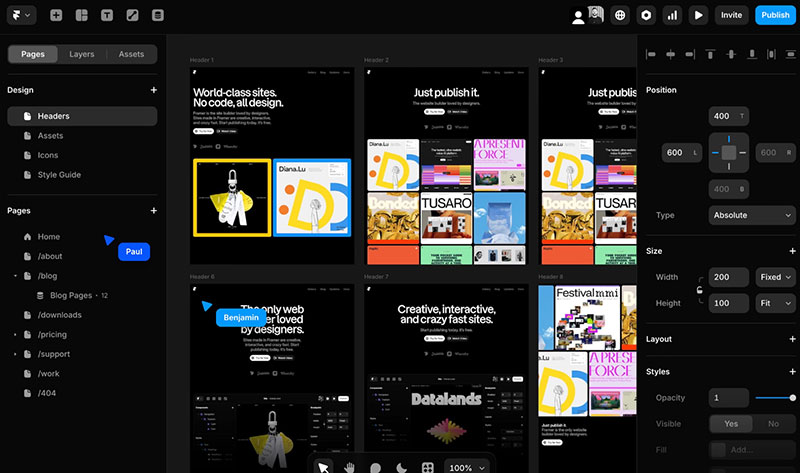Click the Invite button
Image resolution: width=800 pixels, height=473 pixels.
pyautogui.click(x=731, y=15)
